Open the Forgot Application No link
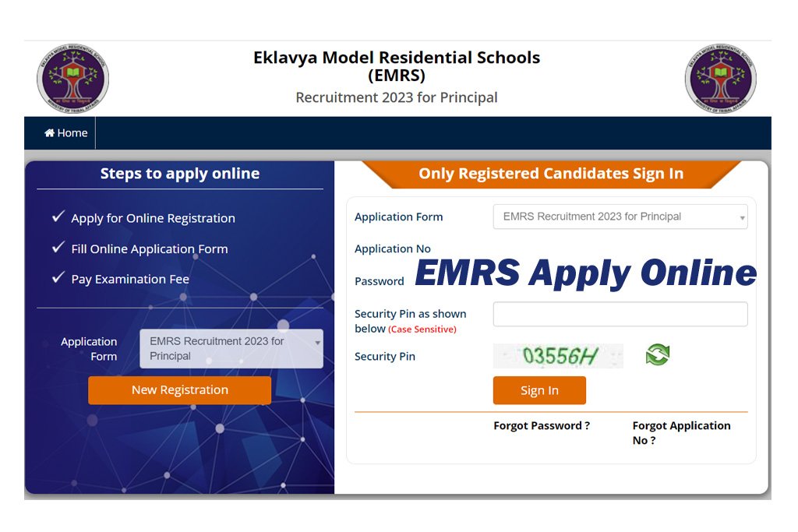Viewport: 798px width, 532px height. click(681, 432)
